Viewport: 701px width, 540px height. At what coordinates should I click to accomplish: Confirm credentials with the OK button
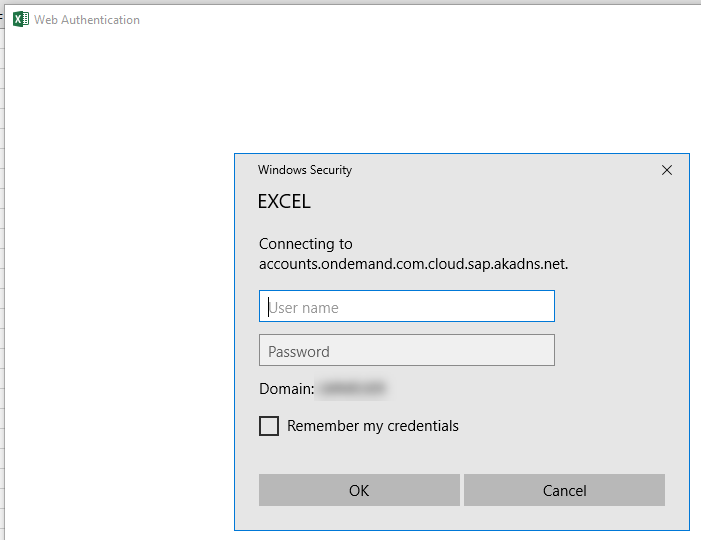[x=359, y=490]
